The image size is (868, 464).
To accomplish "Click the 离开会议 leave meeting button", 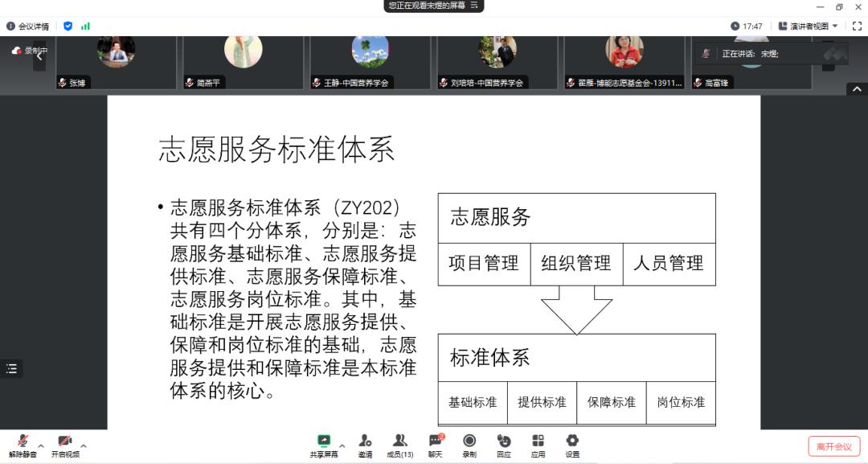I will pos(833,446).
